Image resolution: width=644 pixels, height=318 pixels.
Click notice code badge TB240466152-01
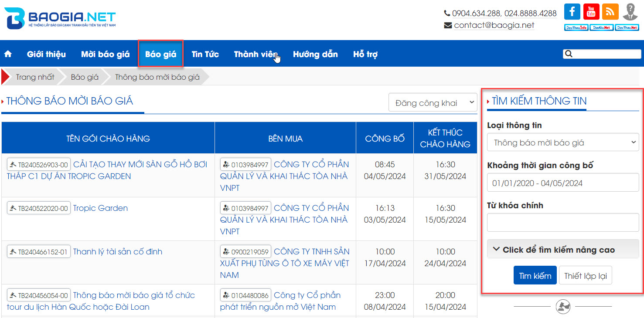pos(39,252)
